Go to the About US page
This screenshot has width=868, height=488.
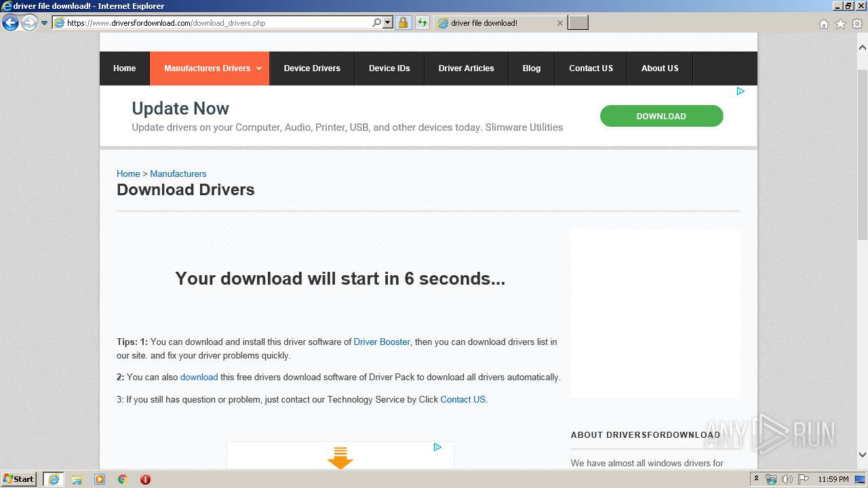660,68
